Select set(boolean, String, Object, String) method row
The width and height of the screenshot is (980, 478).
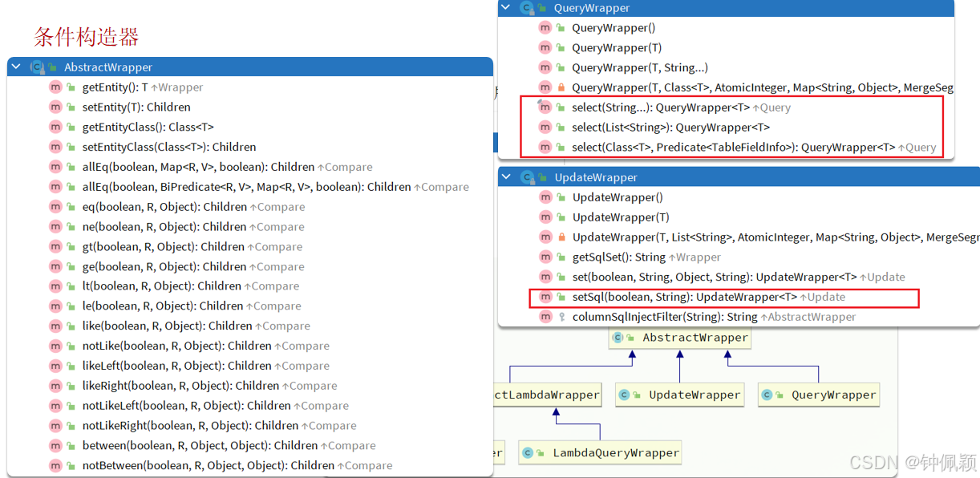click(x=739, y=277)
